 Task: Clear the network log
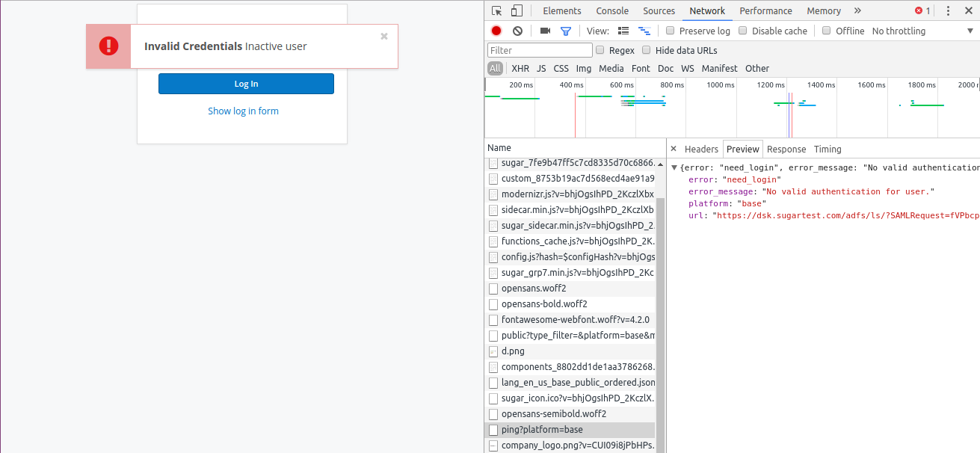(517, 31)
